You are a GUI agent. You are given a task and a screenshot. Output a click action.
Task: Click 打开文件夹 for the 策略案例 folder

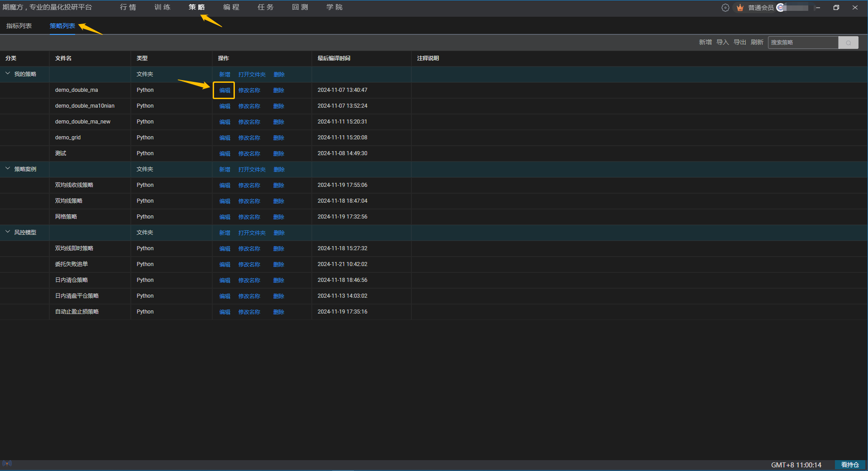click(252, 170)
